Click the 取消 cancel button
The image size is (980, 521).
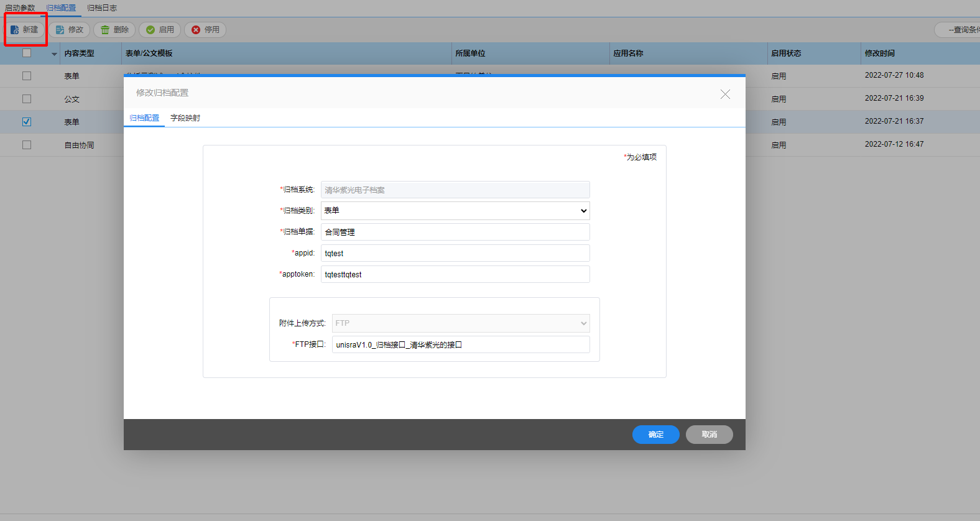(x=709, y=435)
